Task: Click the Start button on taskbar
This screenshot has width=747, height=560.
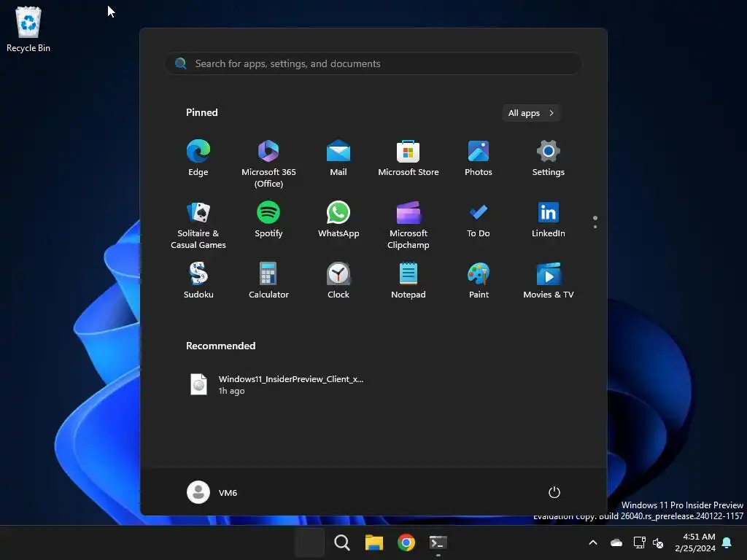Action: (x=309, y=542)
